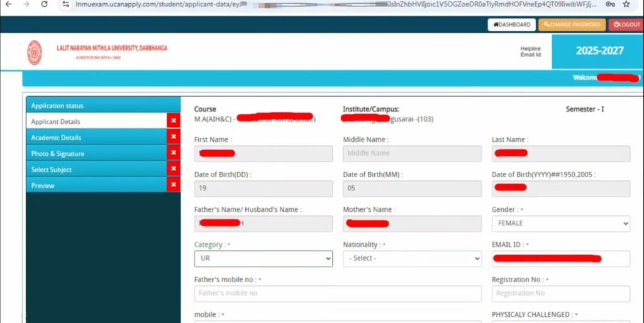Viewport: 644px width, 323px height.
Task: Click red X beside Preview
Action: [174, 185]
